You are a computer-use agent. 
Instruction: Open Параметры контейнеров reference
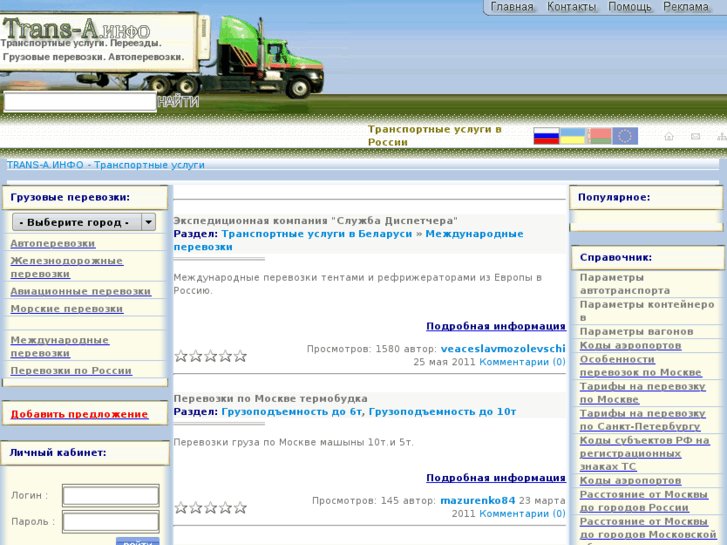pos(647,311)
